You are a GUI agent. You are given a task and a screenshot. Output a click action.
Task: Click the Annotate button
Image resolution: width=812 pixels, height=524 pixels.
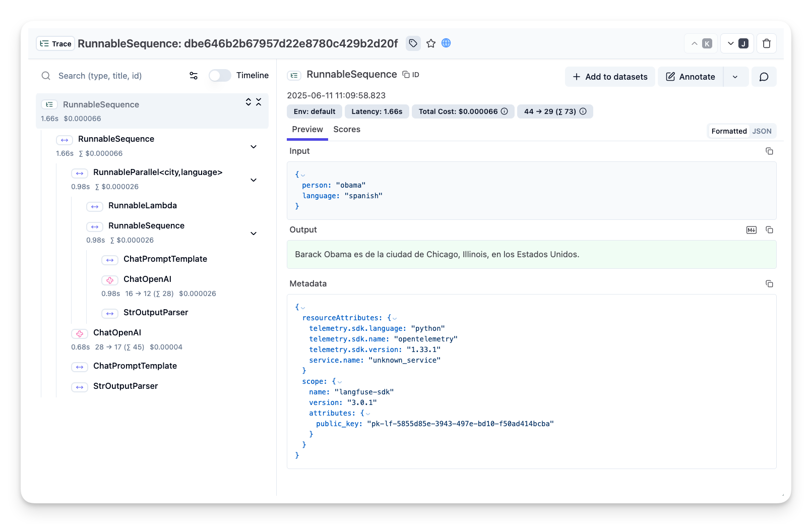tap(691, 77)
